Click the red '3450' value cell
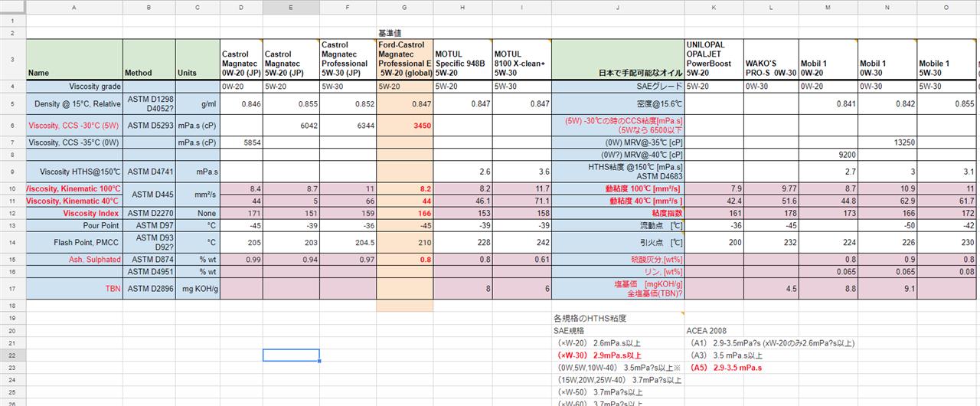The image size is (980, 406). 404,126
